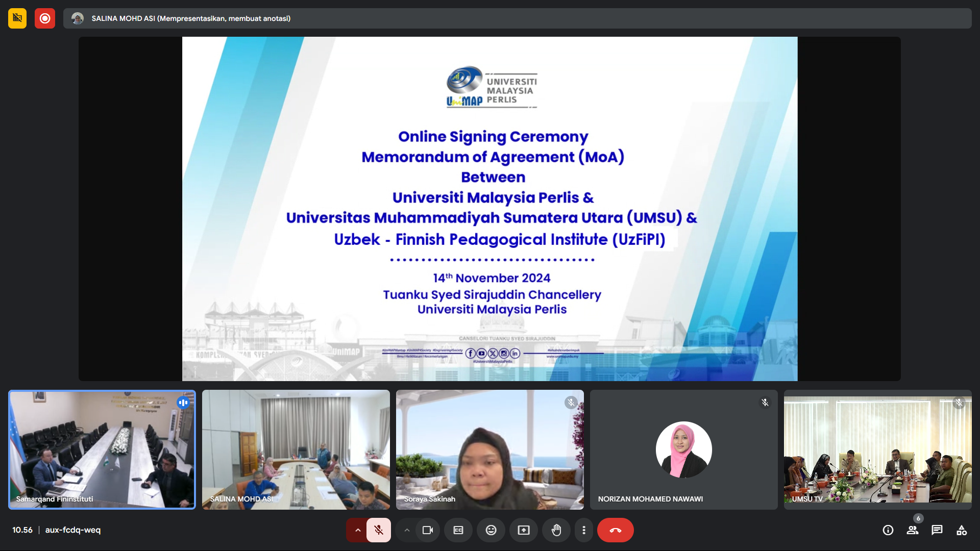Open the chat messages panel
Image resolution: width=980 pixels, height=551 pixels.
coord(937,530)
